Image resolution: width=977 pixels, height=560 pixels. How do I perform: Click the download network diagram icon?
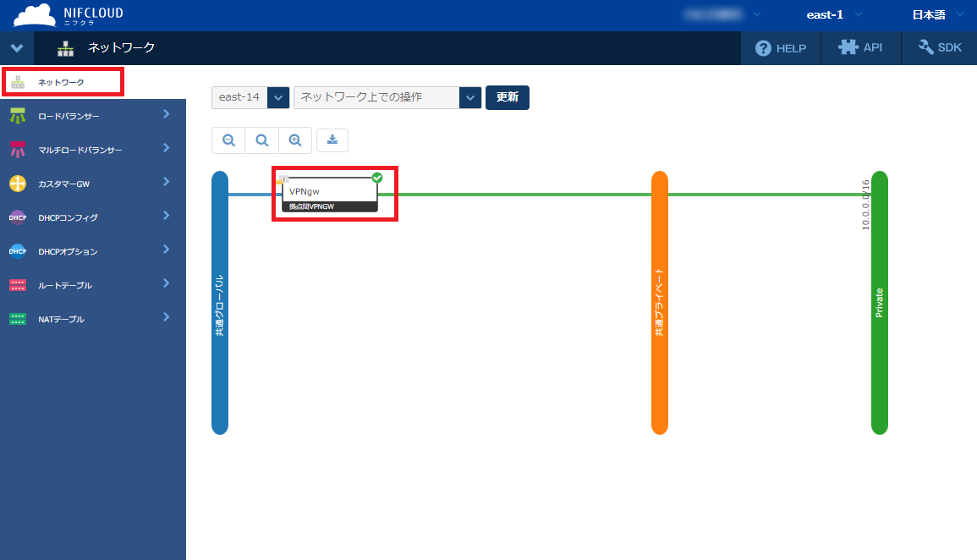[332, 140]
